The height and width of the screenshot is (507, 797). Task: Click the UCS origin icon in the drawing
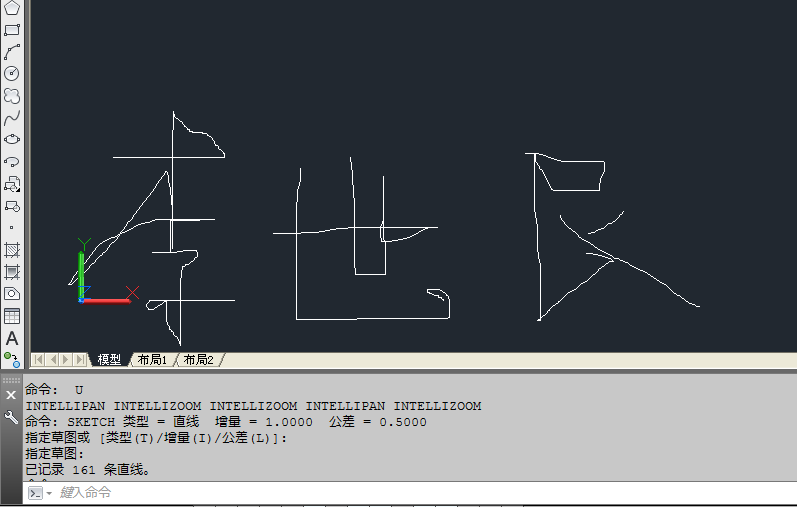81,300
